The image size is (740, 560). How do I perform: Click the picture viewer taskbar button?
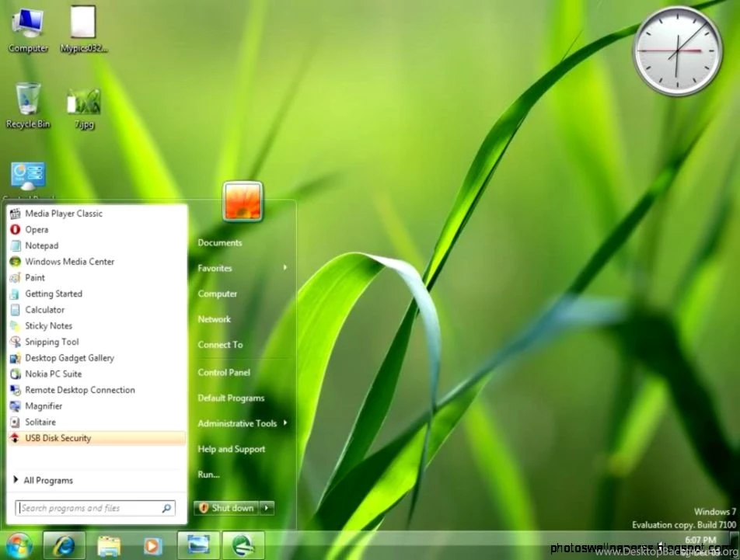coord(198,545)
